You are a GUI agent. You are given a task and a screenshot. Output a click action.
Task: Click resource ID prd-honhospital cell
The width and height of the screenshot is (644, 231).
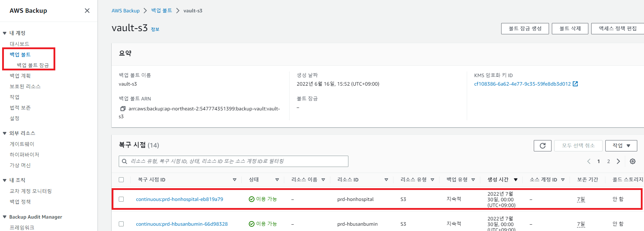coord(355,199)
